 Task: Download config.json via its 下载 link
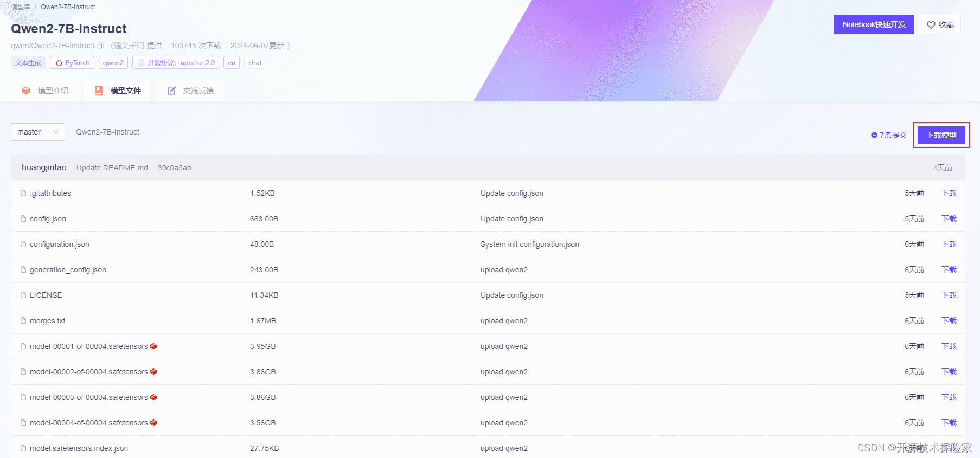point(949,219)
